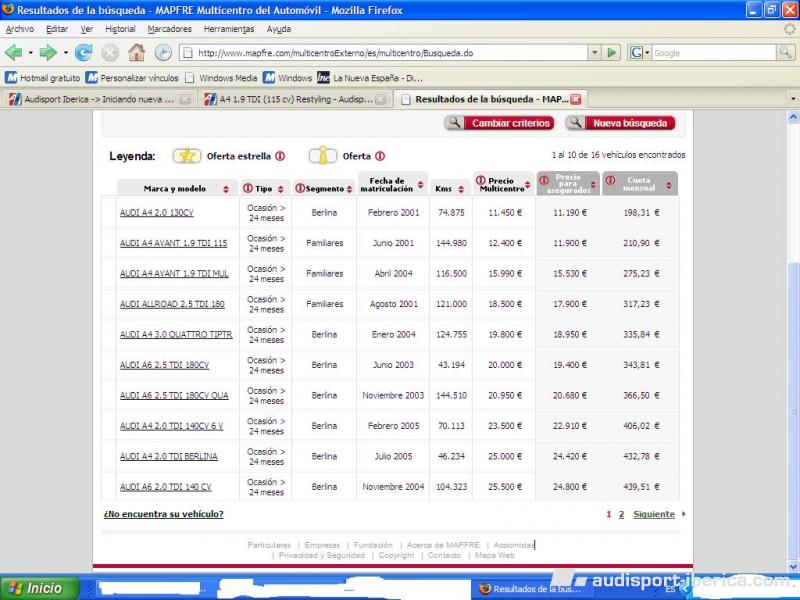Viewport: 800px width, 600px height.
Task: Sort by Precio Multicentro arrows
Action: (x=528, y=185)
